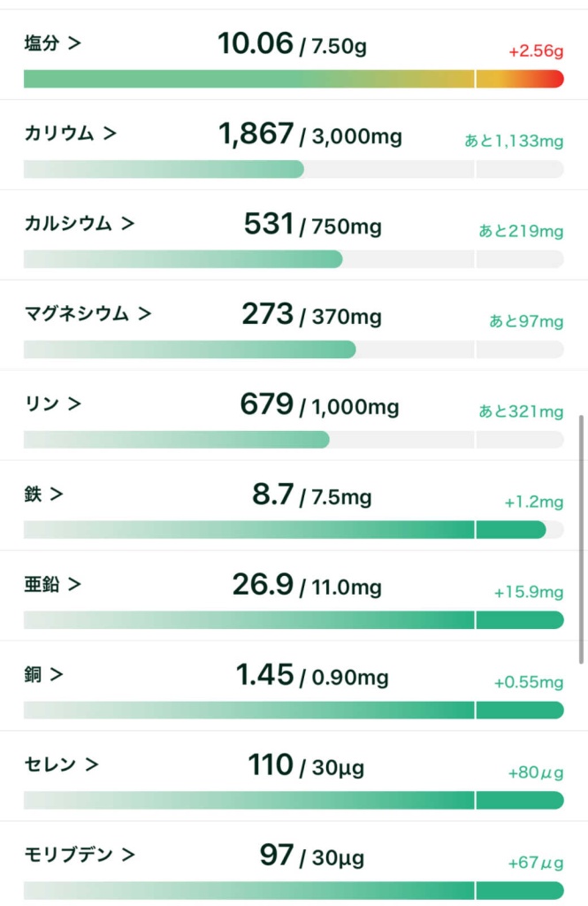Click the カリウム progress bar
Image resolution: width=588 pixels, height=906 pixels.
pyautogui.click(x=293, y=169)
